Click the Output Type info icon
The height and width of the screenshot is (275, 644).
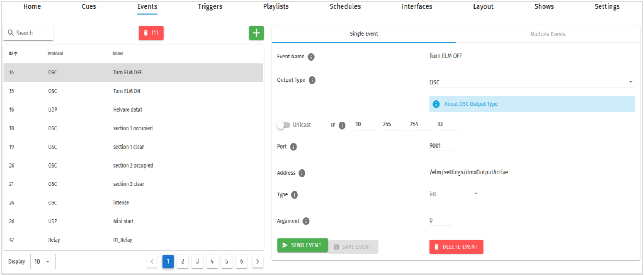coord(312,80)
